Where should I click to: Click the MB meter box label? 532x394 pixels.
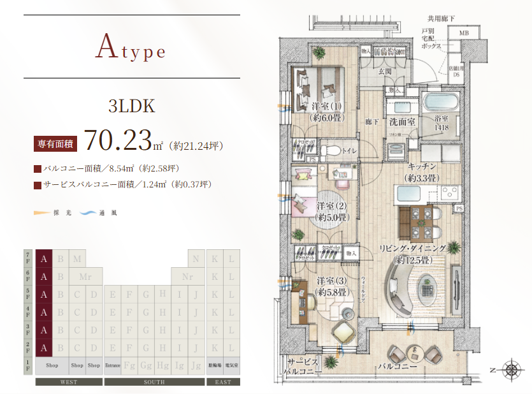tap(463, 33)
